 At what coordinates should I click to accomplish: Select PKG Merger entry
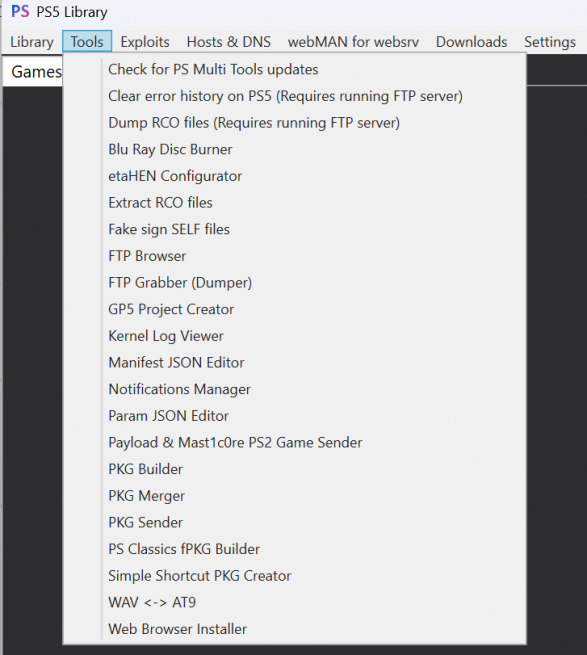(x=294, y=496)
